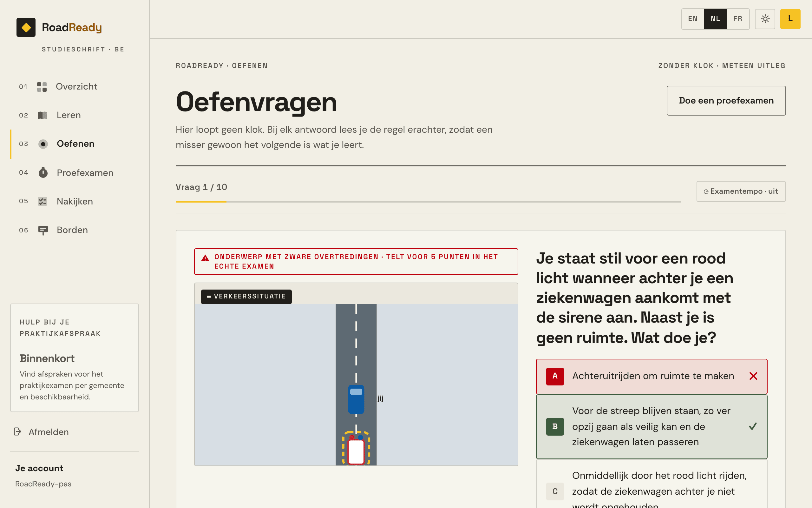Click the jij label beside the car
This screenshot has height=508, width=812.
[380, 399]
